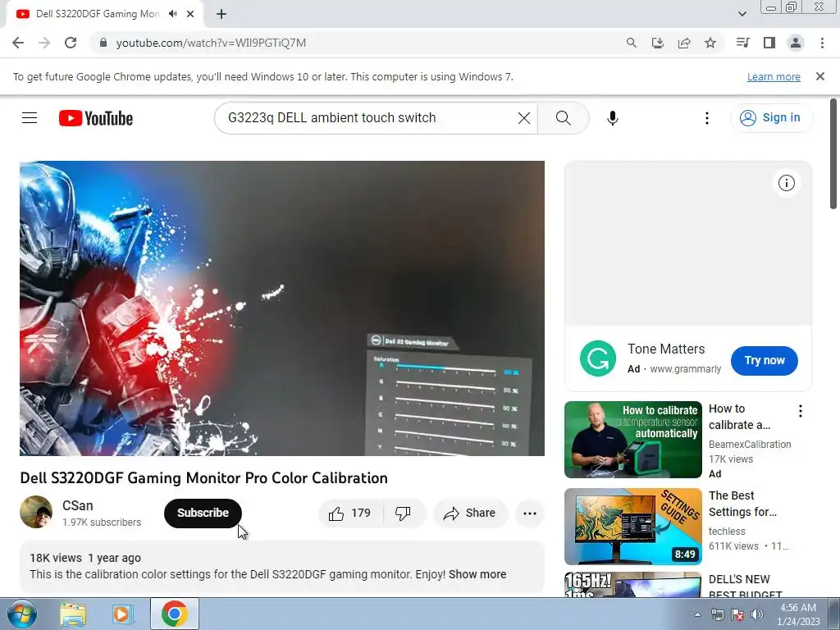840x630 pixels.
Task: Bookmark this page with star
Action: click(x=710, y=43)
